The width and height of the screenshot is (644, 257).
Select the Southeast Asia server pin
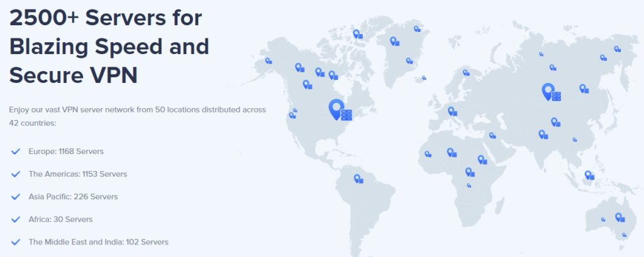[x=589, y=175]
